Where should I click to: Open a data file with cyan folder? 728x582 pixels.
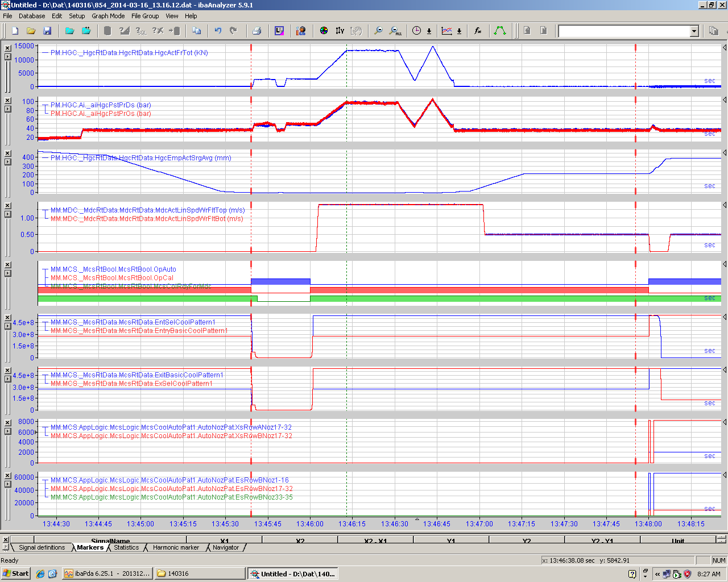tap(69, 31)
